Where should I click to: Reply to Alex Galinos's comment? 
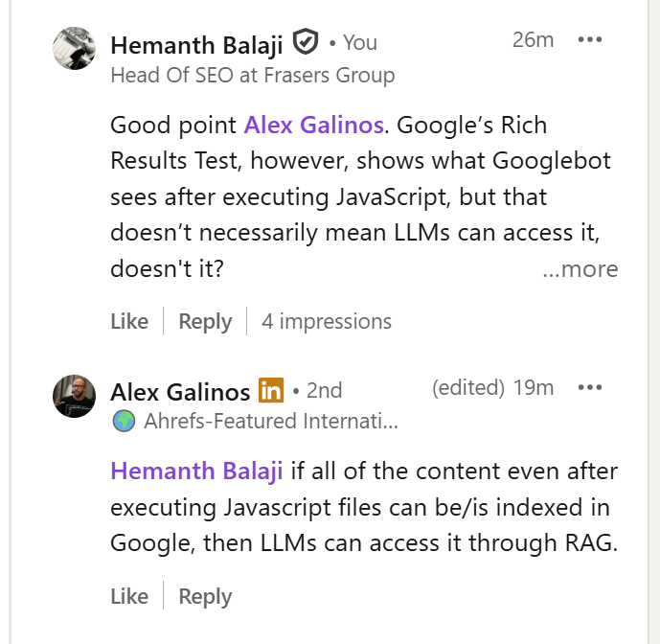tap(205, 596)
